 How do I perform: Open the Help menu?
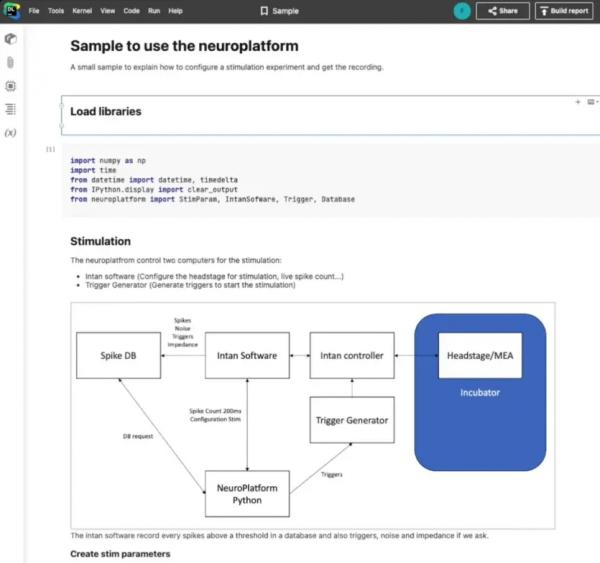[x=175, y=11]
